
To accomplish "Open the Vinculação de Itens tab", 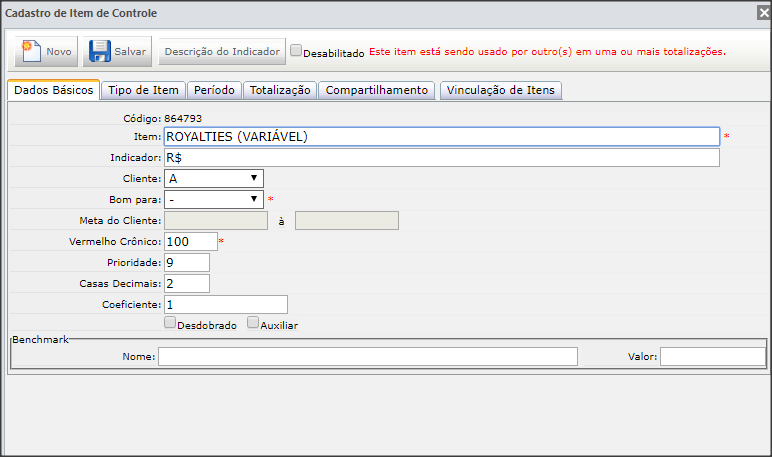I will pyautogui.click(x=501, y=90).
